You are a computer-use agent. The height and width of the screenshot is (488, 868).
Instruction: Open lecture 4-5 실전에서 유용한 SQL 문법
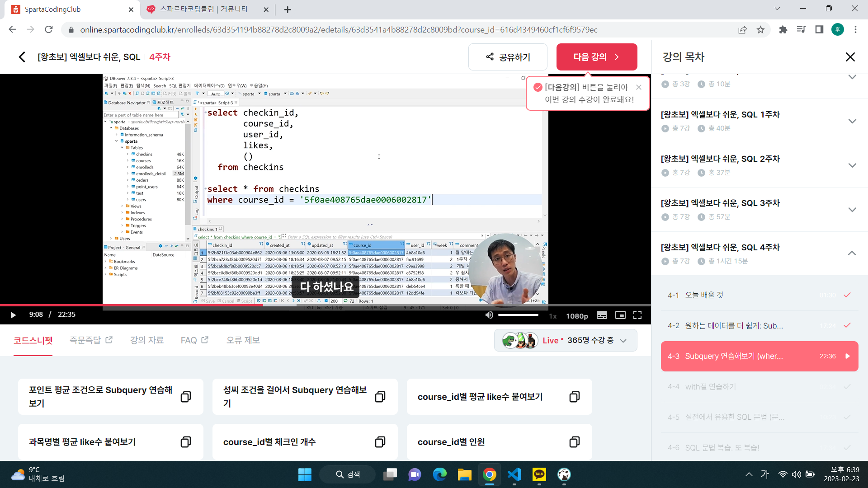(x=759, y=417)
